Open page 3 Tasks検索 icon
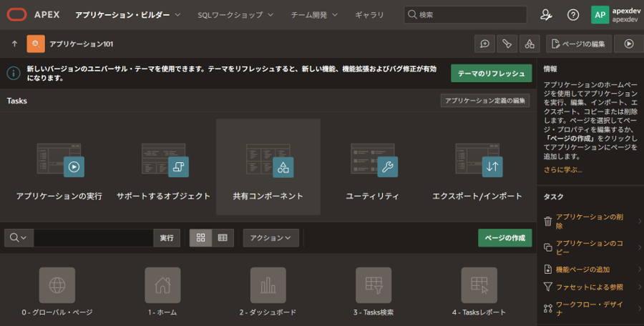 tap(374, 285)
